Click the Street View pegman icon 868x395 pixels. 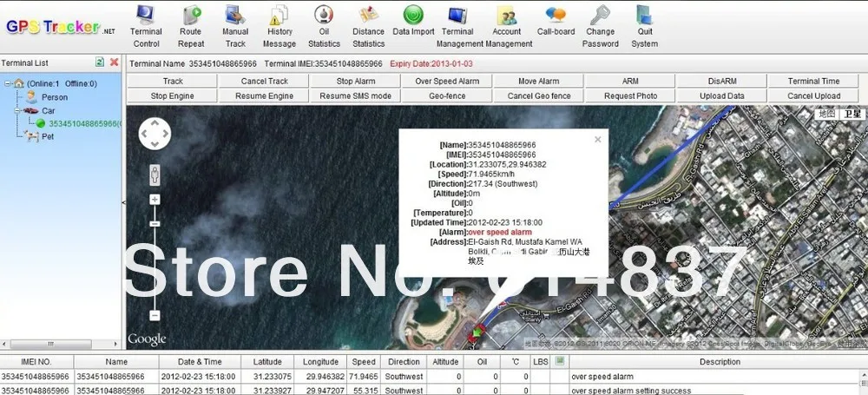[x=155, y=175]
